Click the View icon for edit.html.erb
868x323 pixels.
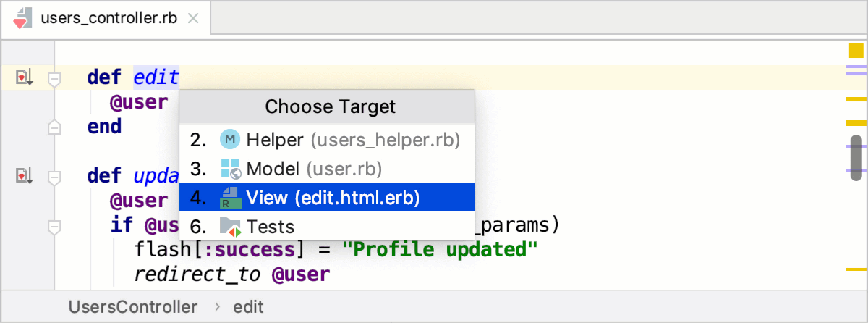(230, 197)
